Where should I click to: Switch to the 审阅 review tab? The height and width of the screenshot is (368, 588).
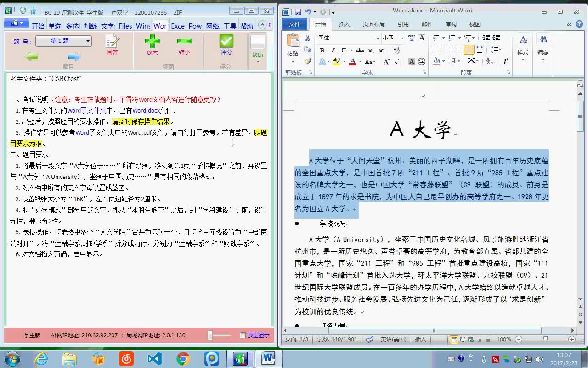(x=451, y=24)
